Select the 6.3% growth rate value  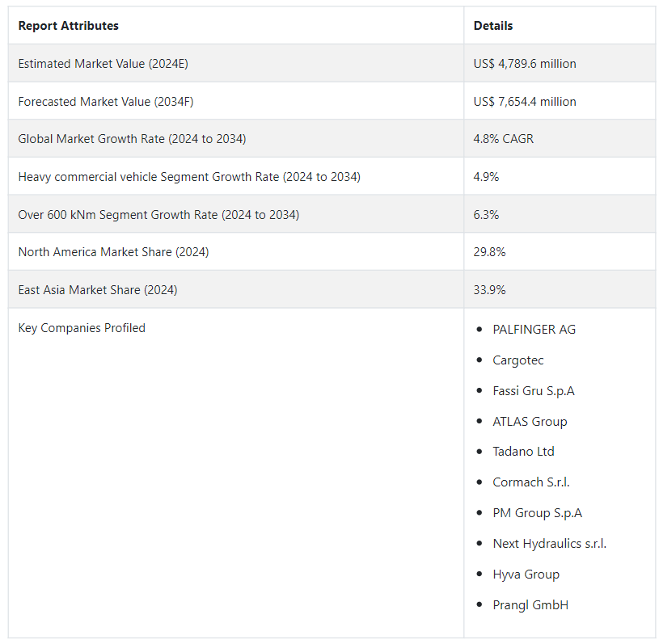tap(487, 215)
